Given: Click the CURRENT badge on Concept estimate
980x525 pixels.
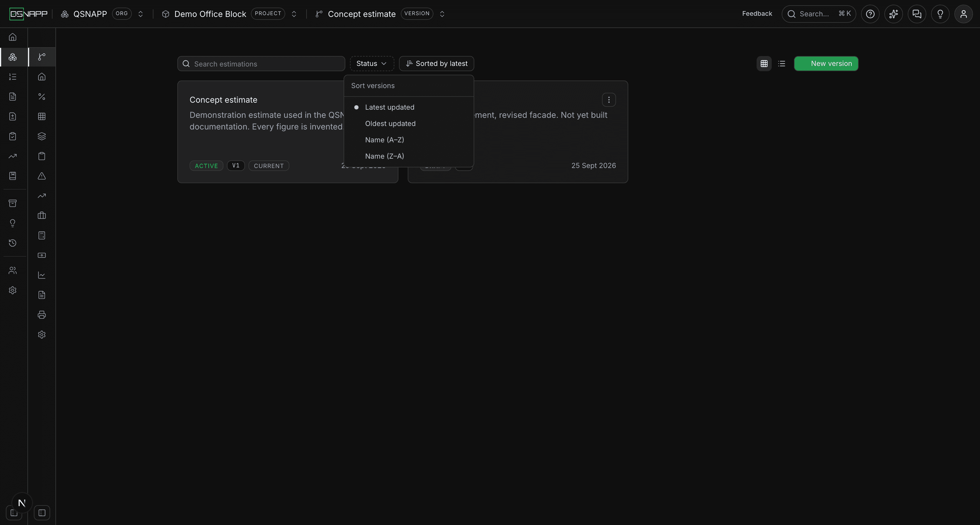Looking at the screenshot, I should (269, 166).
